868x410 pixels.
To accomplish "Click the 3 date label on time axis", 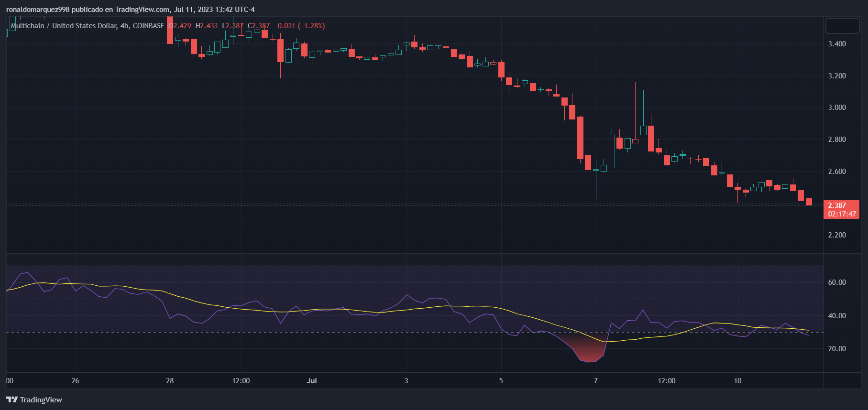I will click(407, 381).
